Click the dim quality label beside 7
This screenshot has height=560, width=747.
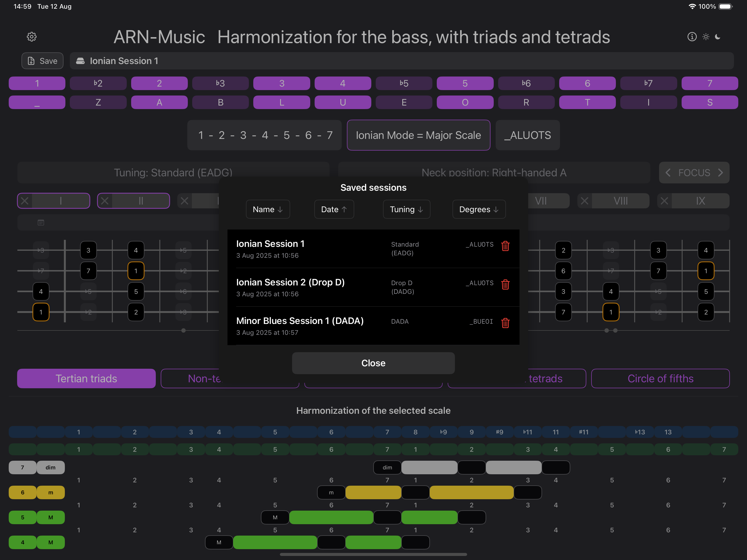(x=50, y=467)
